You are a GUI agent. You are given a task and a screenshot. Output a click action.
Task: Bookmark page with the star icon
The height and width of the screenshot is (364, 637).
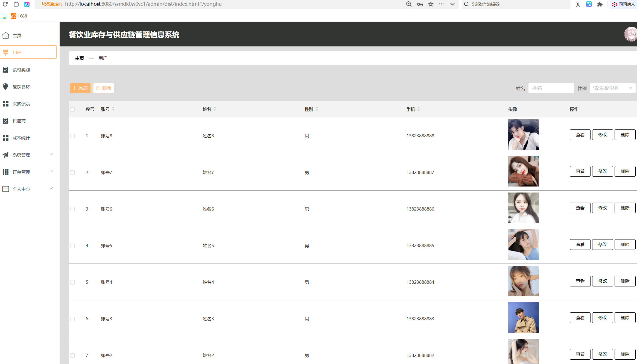coord(431,4)
